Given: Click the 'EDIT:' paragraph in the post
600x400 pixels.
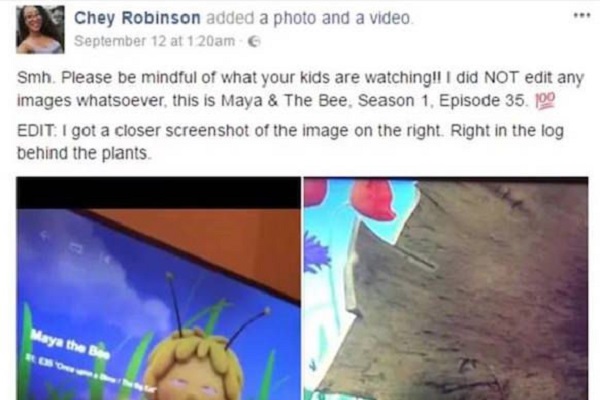Looking at the screenshot, I should pos(290,142).
